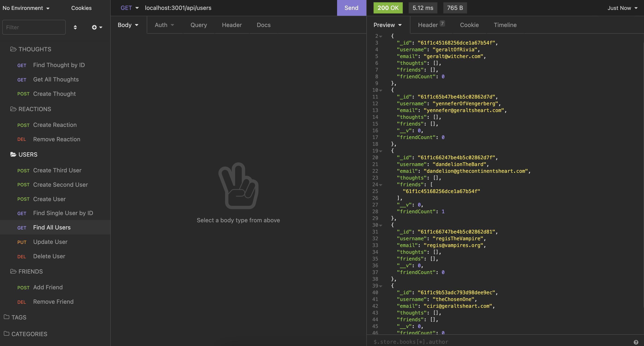Click the THOUGHTS folder icon
The image size is (644, 346).
point(13,49)
